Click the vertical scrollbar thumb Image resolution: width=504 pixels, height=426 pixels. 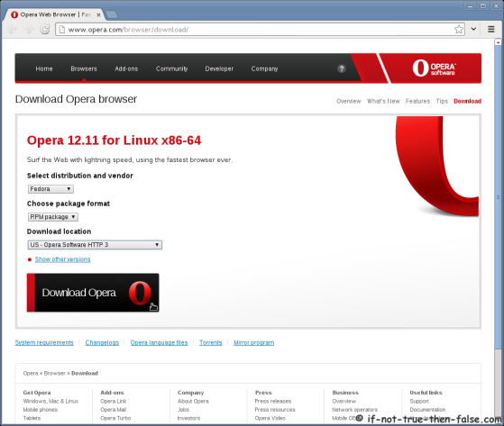[498, 197]
